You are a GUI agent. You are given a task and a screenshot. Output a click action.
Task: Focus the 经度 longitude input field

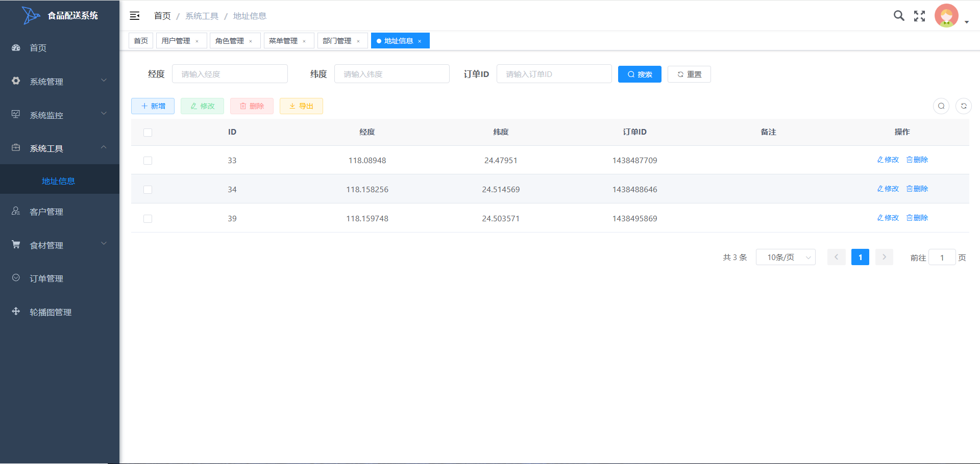click(x=230, y=74)
